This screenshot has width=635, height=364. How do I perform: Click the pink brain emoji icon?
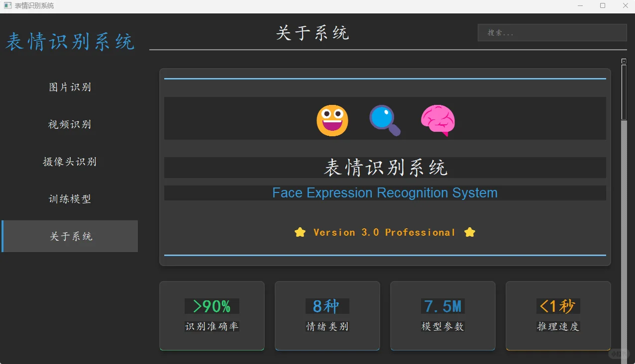click(x=437, y=120)
